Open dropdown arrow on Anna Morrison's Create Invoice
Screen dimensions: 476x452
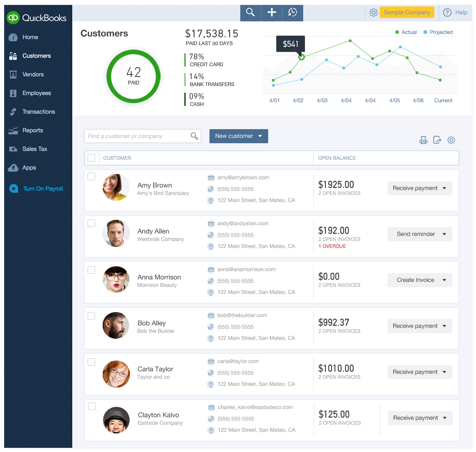pyautogui.click(x=445, y=280)
